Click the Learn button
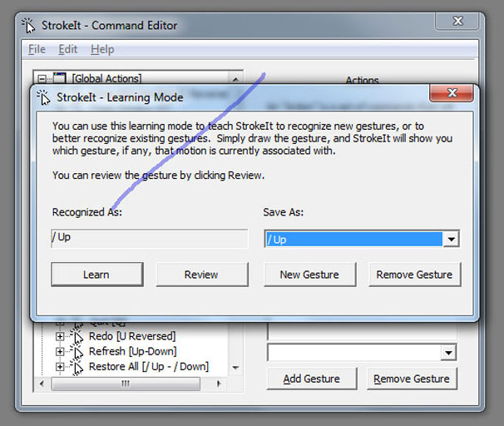Image resolution: width=504 pixels, height=426 pixels. 96,275
